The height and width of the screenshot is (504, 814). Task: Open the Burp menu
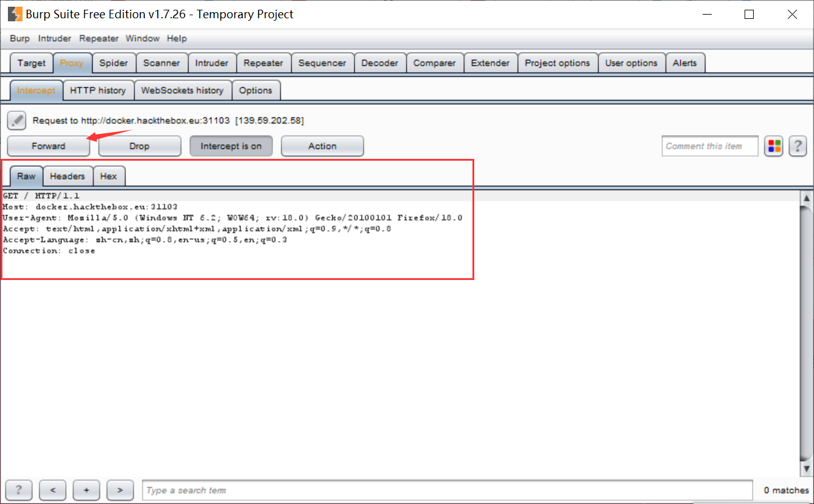(19, 38)
